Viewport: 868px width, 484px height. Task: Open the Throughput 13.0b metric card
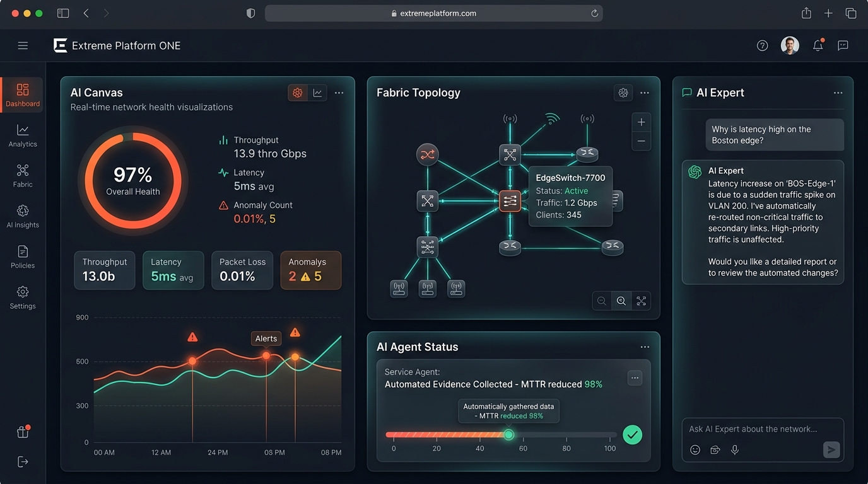click(x=105, y=270)
